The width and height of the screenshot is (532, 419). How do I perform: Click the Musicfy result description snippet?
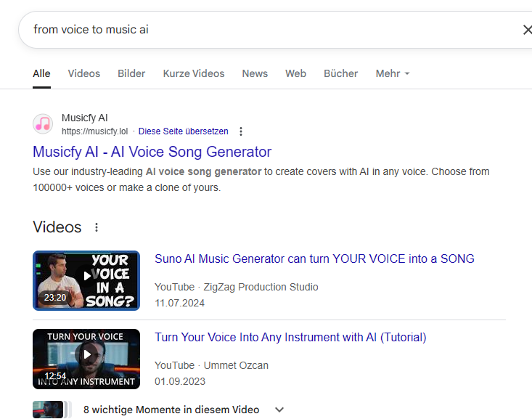(x=261, y=179)
